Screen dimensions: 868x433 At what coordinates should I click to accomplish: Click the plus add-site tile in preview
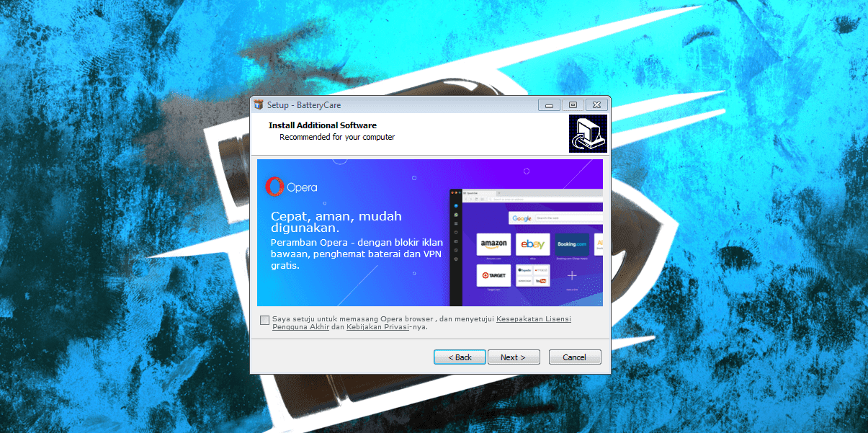click(x=572, y=275)
